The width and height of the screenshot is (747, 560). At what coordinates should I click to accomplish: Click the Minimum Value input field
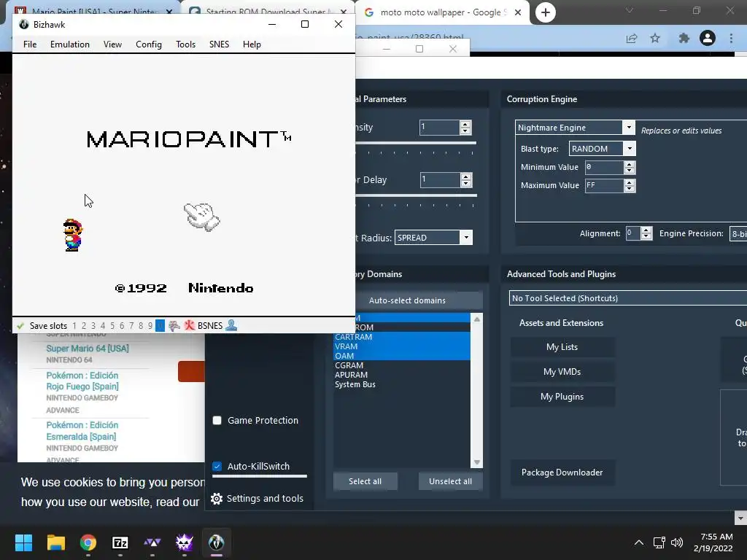pos(603,167)
